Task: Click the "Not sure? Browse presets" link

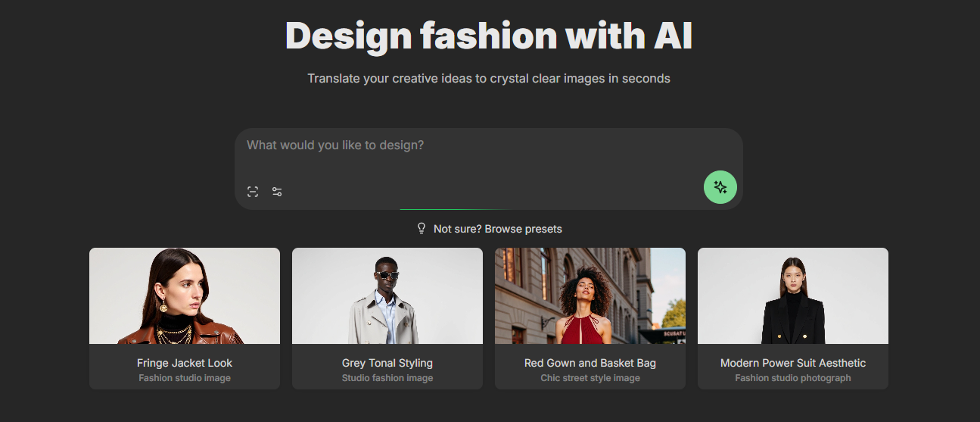Action: pyautogui.click(x=498, y=229)
